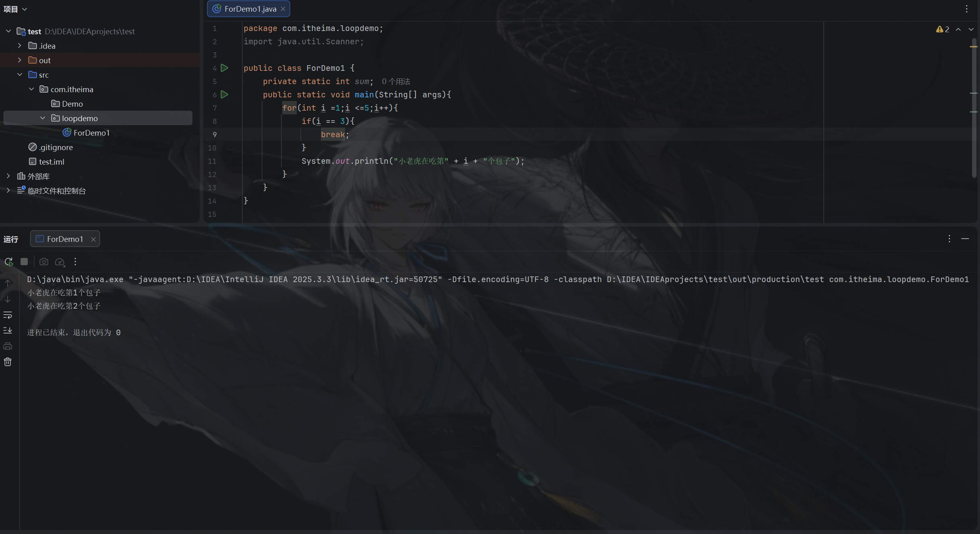980x534 pixels.
Task: Open editor tab options menu
Action: click(x=967, y=9)
